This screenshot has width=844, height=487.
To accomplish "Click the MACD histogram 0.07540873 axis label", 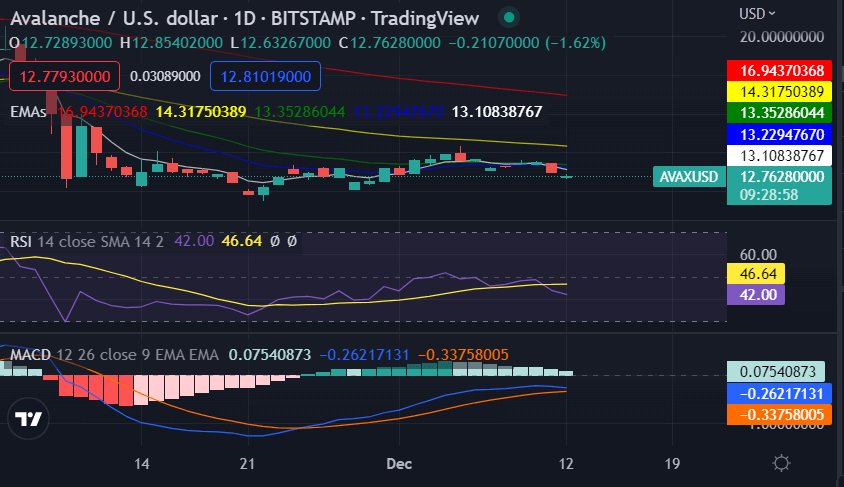I will [x=776, y=371].
